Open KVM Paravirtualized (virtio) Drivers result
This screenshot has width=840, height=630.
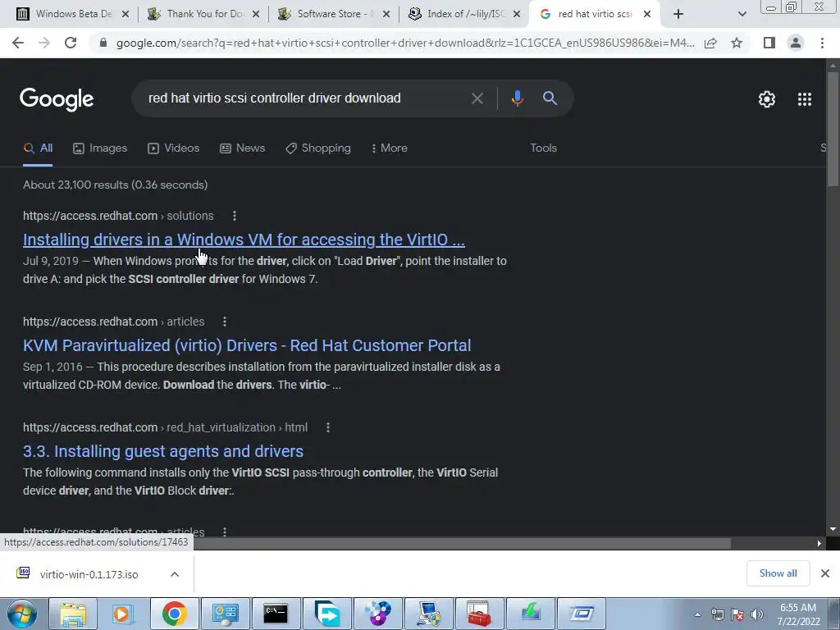[247, 345]
